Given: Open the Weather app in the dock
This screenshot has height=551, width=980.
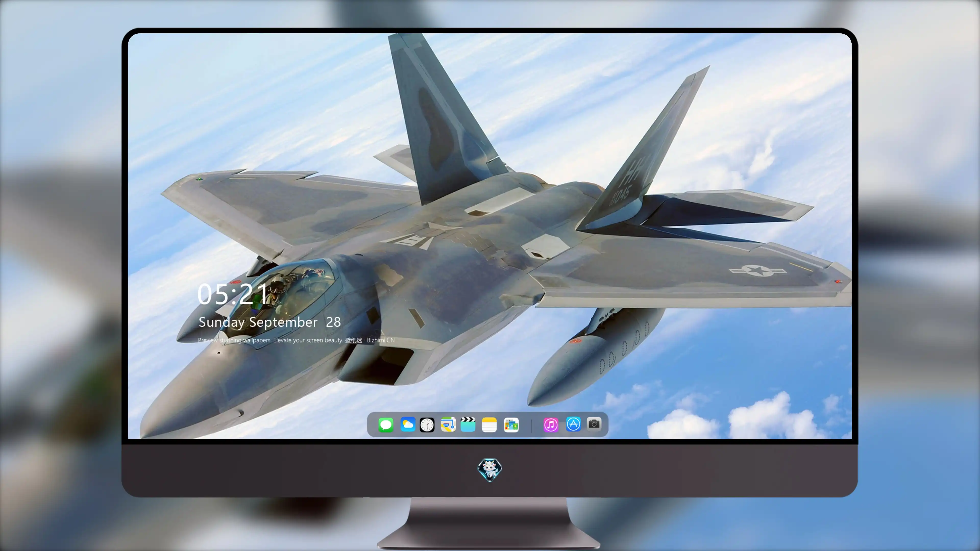Looking at the screenshot, I should (408, 424).
